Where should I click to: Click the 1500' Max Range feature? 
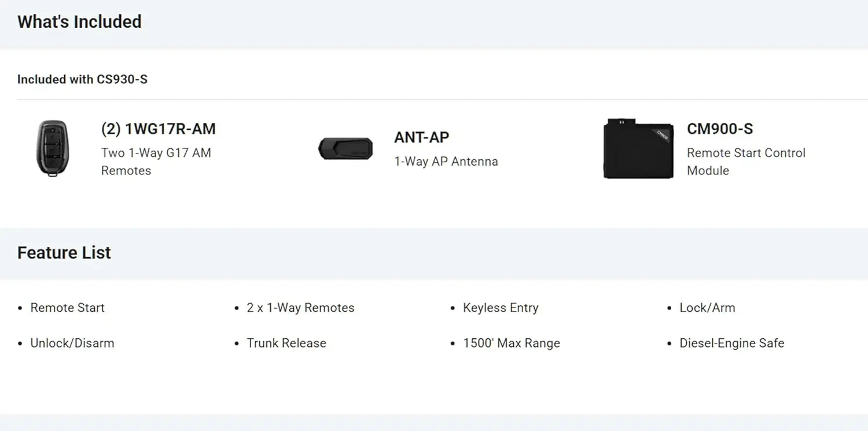pos(512,343)
